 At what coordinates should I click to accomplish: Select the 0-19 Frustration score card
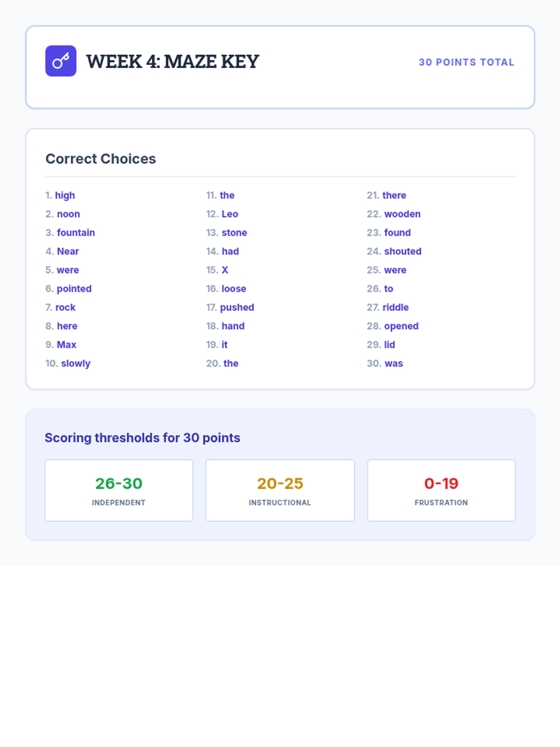(x=441, y=490)
